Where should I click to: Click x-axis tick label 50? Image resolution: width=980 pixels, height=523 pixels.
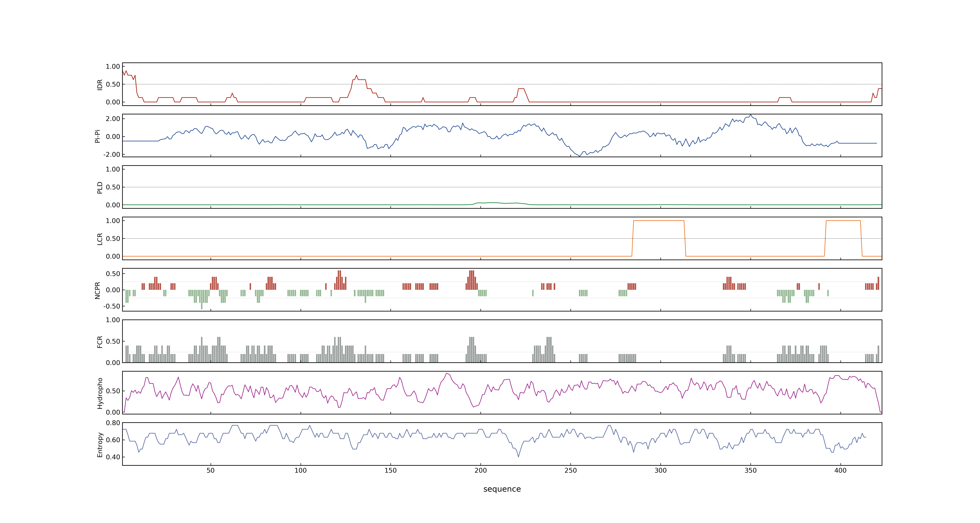coord(210,470)
